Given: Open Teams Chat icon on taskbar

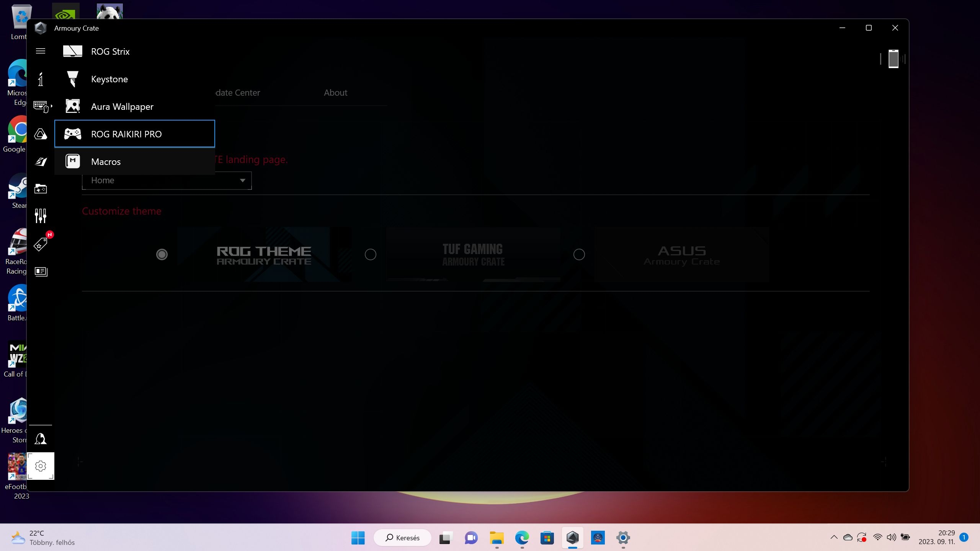Looking at the screenshot, I should 471,538.
